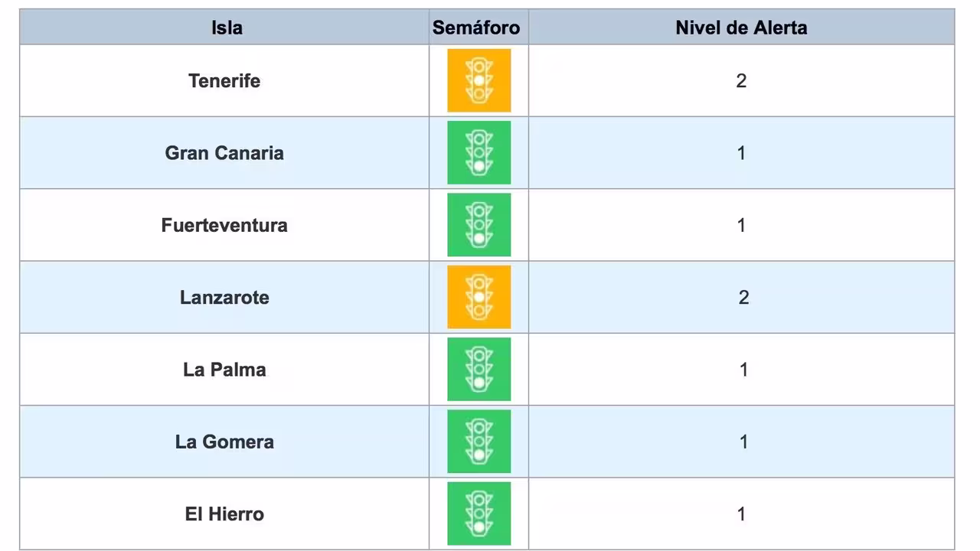
Task: Click Tenerife's orange traffic light icon
Action: [x=479, y=80]
